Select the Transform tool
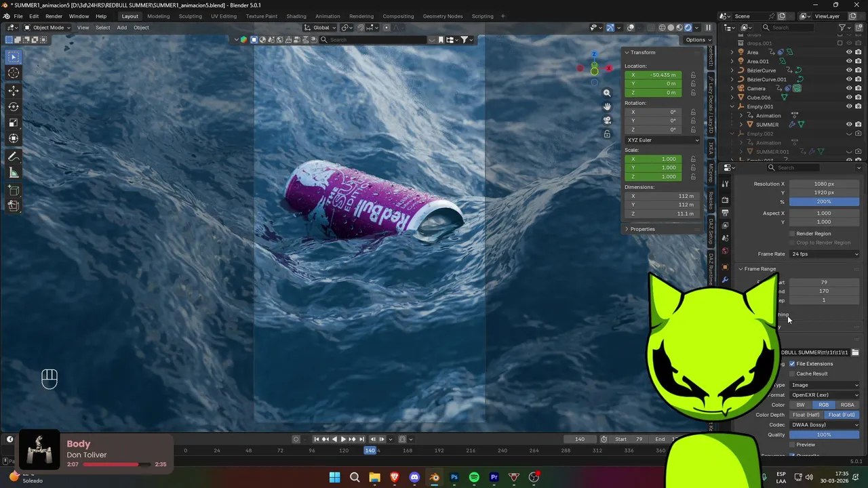Image resolution: width=868 pixels, height=488 pixels. (14, 139)
